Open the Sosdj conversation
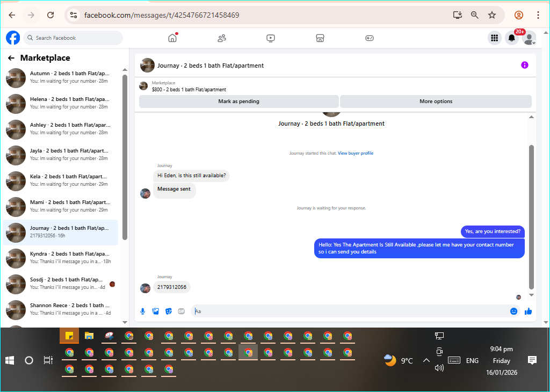Viewport: 550px width, 392px height. pos(61,284)
